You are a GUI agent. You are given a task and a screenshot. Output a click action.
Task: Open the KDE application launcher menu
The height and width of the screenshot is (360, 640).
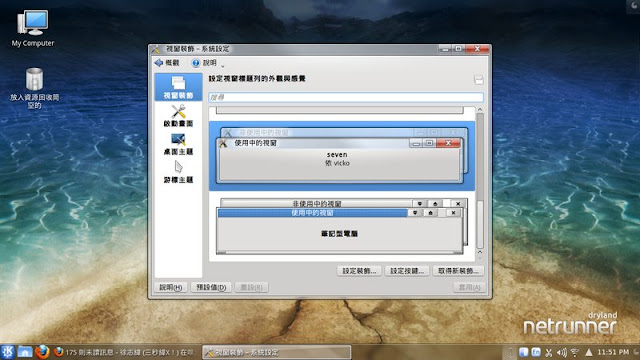click(x=7, y=352)
